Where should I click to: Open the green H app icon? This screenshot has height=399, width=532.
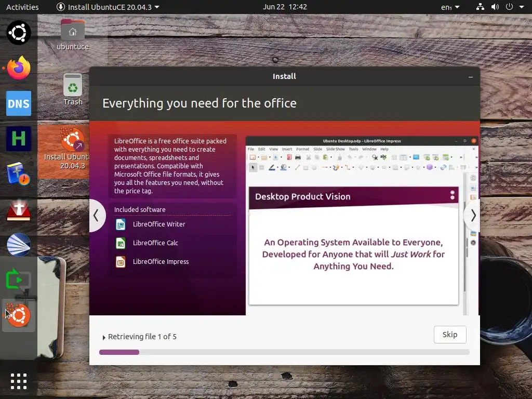tap(19, 139)
